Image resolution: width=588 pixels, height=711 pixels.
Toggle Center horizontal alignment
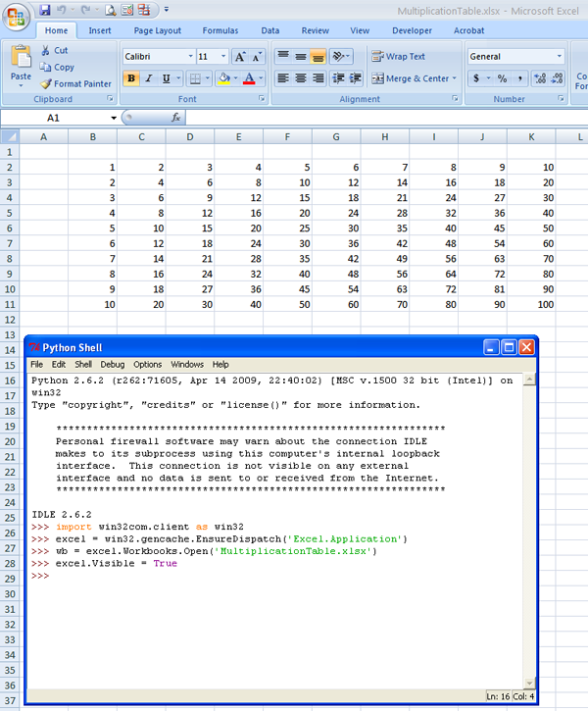click(x=300, y=78)
